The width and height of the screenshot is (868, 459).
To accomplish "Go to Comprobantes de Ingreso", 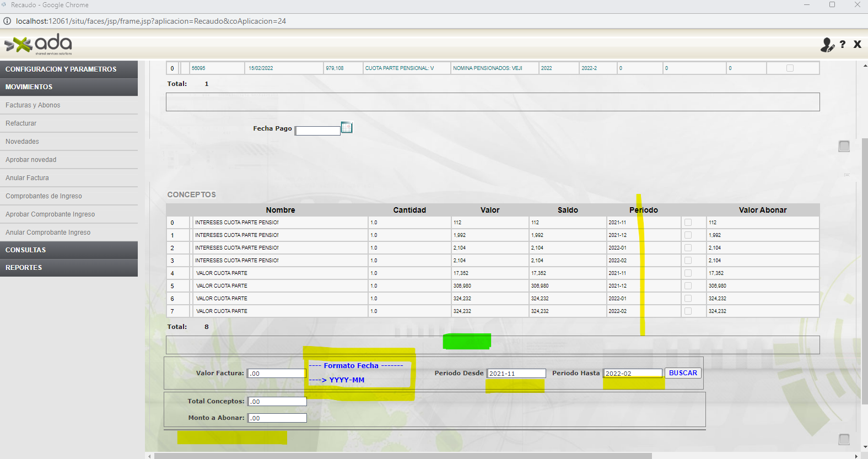I will click(x=44, y=196).
